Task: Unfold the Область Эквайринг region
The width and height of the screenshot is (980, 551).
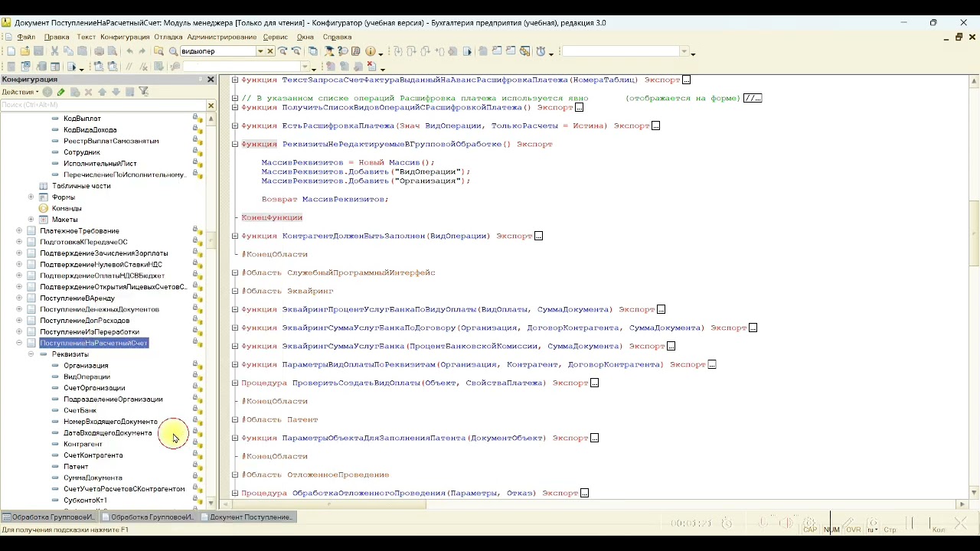Action: [x=235, y=291]
